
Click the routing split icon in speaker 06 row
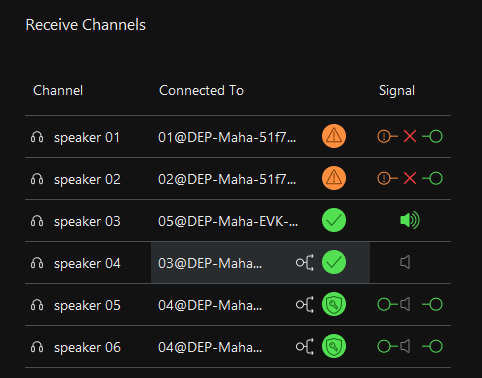tap(305, 347)
